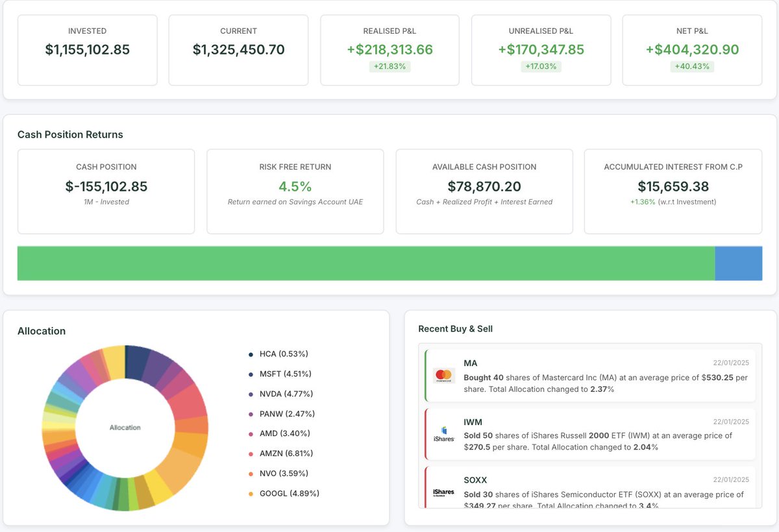Click the +1.36% interest percentage
This screenshot has height=532, width=779.
(643, 202)
